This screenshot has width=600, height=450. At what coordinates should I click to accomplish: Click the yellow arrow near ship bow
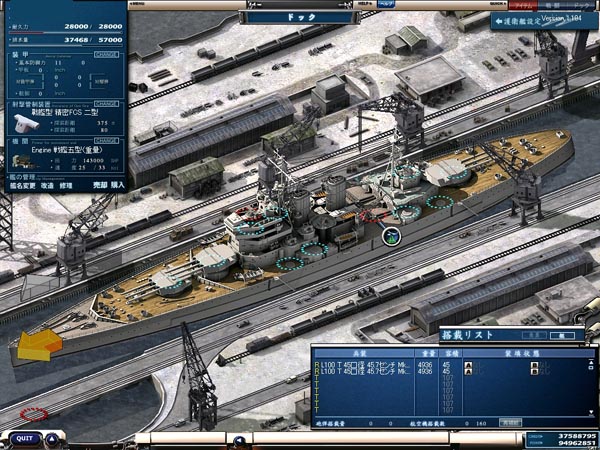40,345
